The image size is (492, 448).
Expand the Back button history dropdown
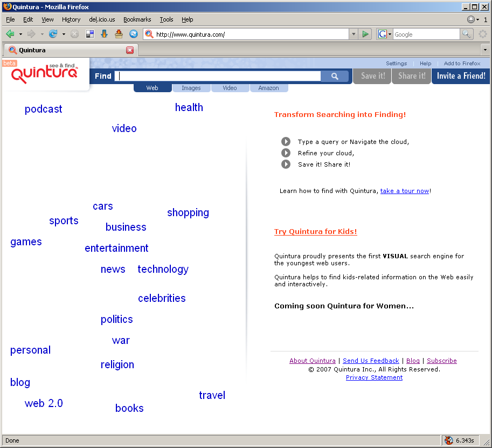tap(20, 34)
